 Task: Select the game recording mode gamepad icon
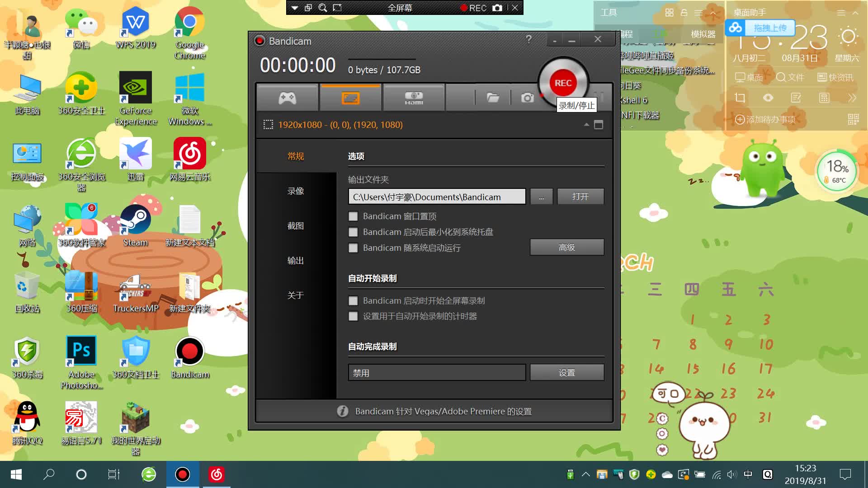coord(288,98)
